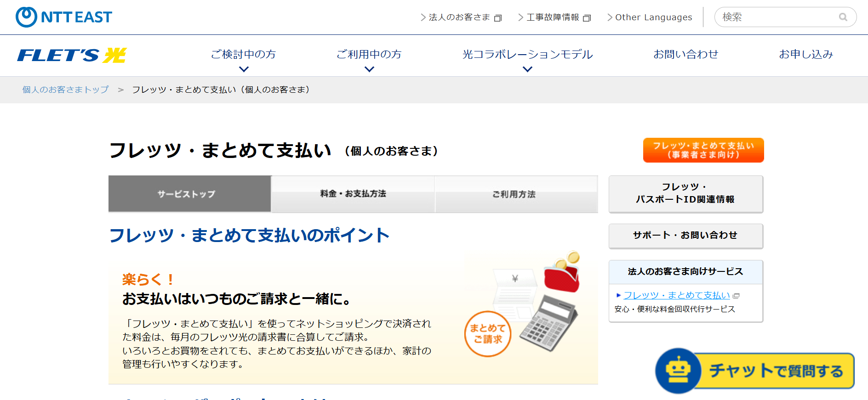Viewport: 868px width, 400px height.
Task: Select the サービストップ tab
Action: tap(190, 194)
